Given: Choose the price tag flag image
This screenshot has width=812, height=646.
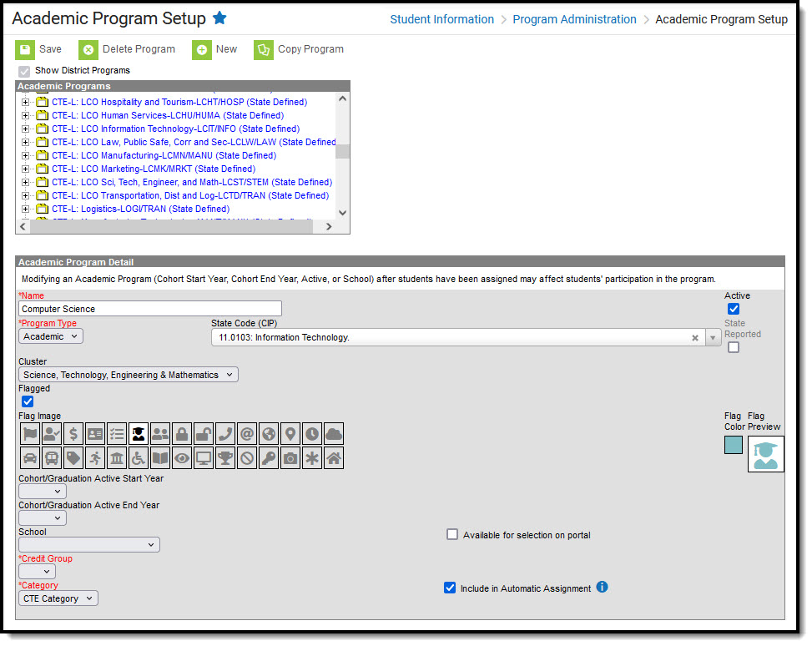Looking at the screenshot, I should click(73, 458).
